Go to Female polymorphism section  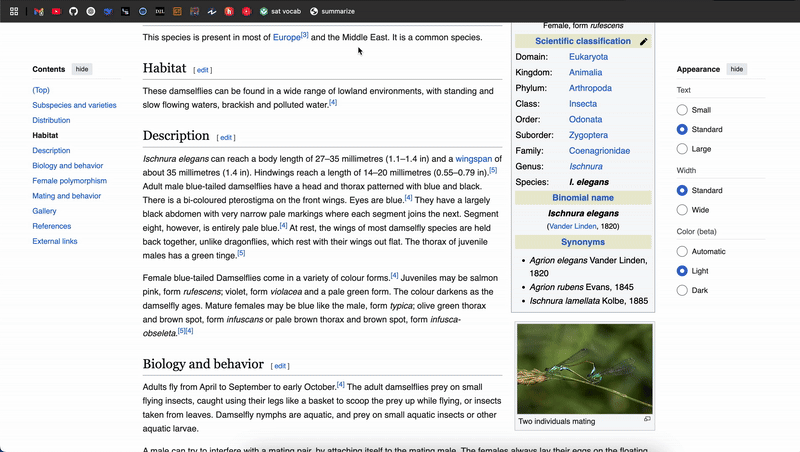tap(69, 181)
